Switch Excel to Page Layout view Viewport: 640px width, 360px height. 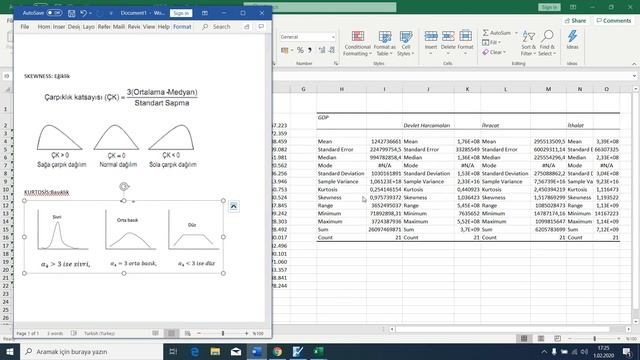pyautogui.click(x=541, y=339)
